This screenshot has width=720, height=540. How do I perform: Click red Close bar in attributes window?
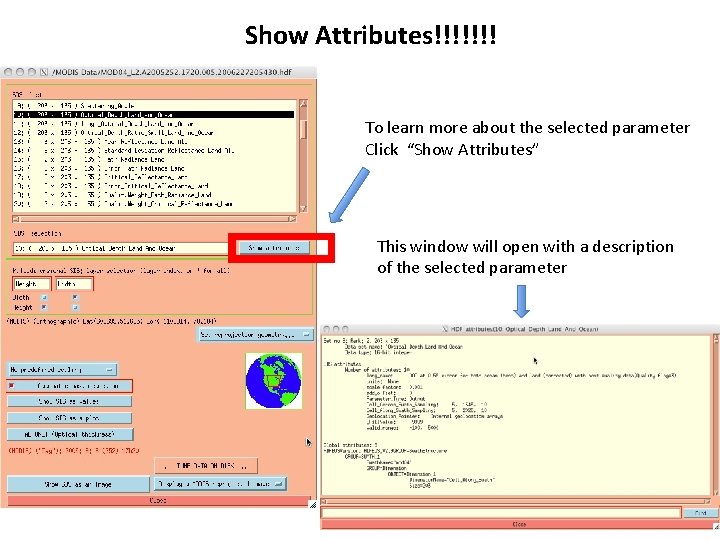519,524
